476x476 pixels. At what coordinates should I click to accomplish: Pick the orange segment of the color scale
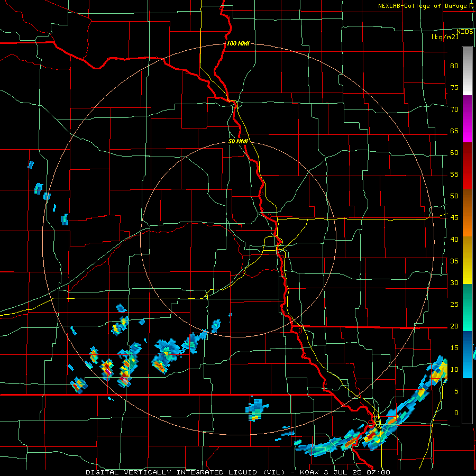point(467,213)
